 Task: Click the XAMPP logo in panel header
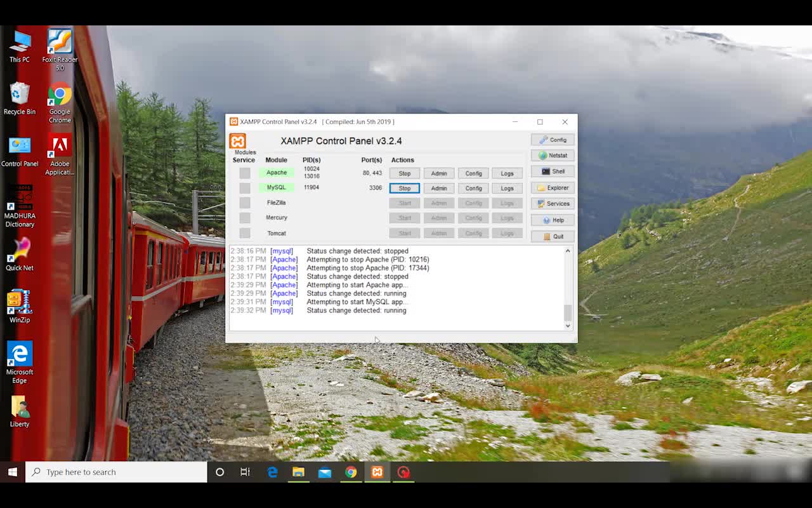coord(237,141)
